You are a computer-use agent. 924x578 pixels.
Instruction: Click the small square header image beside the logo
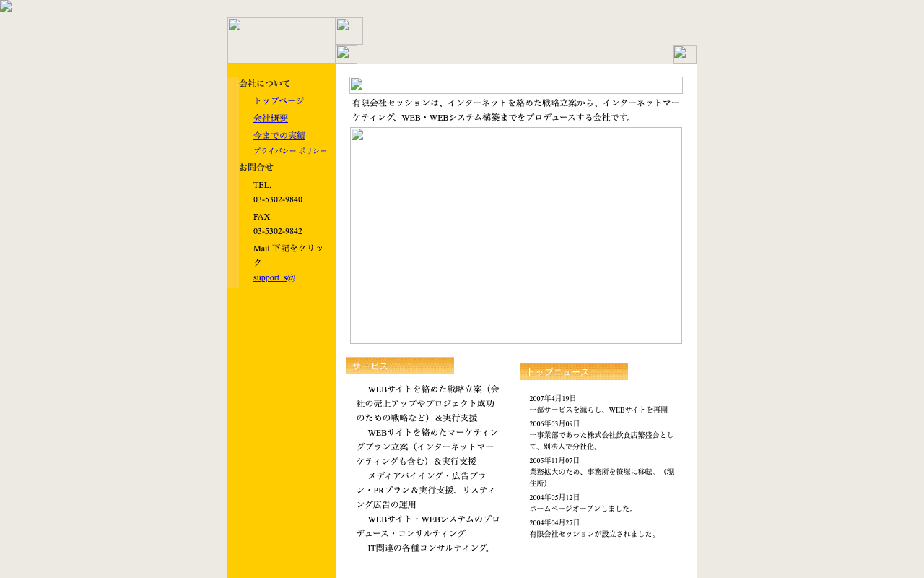(x=349, y=31)
